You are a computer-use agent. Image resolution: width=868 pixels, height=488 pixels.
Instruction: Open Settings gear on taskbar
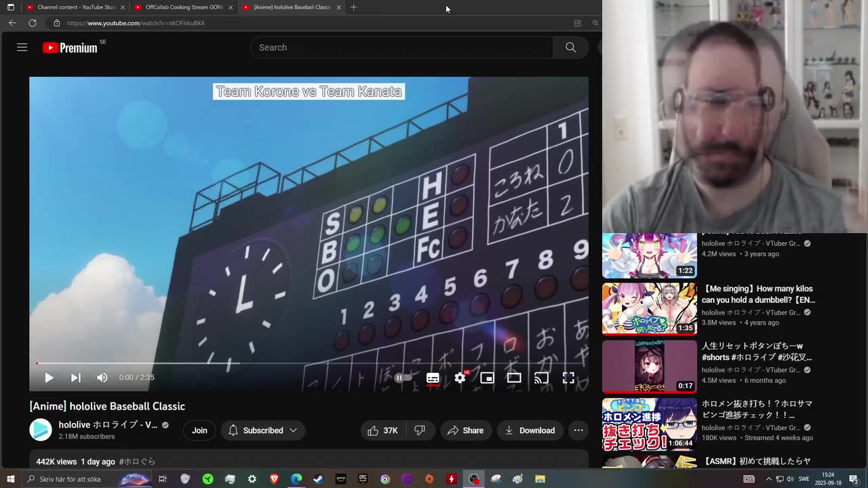pos(252,479)
